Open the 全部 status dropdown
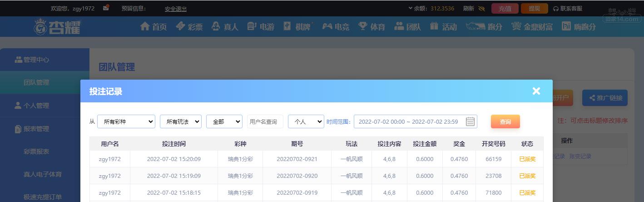This screenshot has height=202, width=644. [x=224, y=121]
